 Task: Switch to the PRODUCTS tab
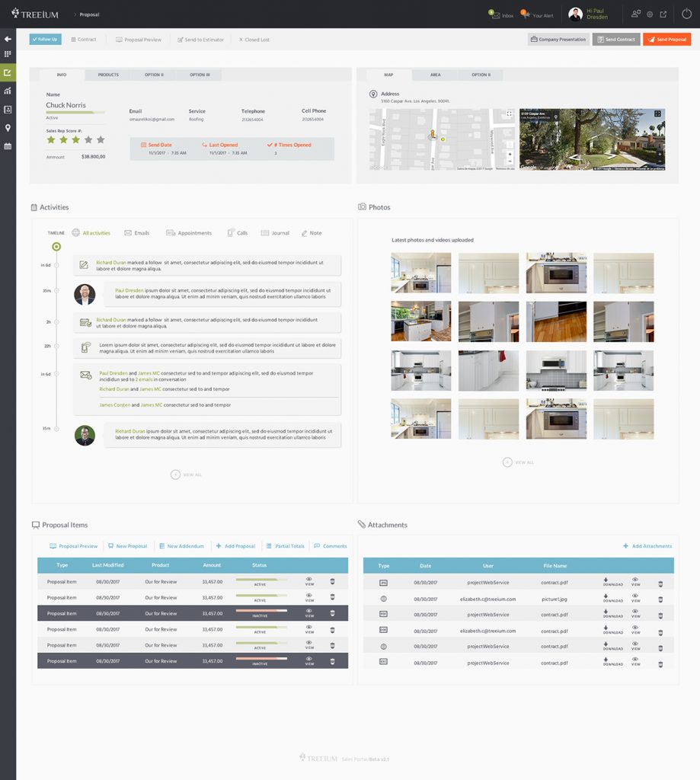[108, 75]
